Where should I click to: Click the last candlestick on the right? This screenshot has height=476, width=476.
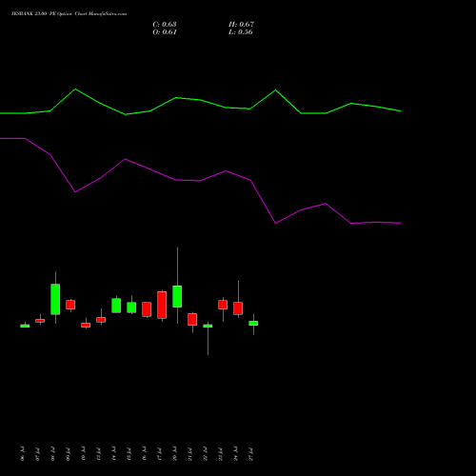(x=253, y=323)
